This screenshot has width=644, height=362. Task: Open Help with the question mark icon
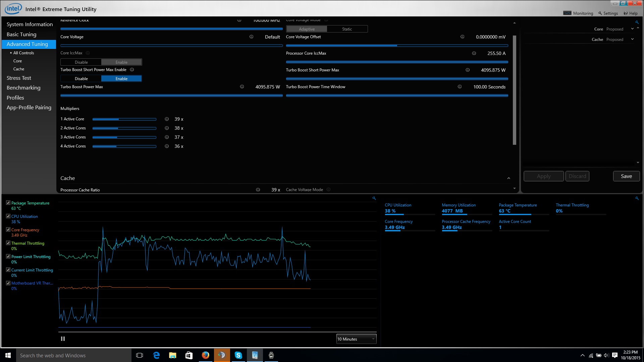626,13
